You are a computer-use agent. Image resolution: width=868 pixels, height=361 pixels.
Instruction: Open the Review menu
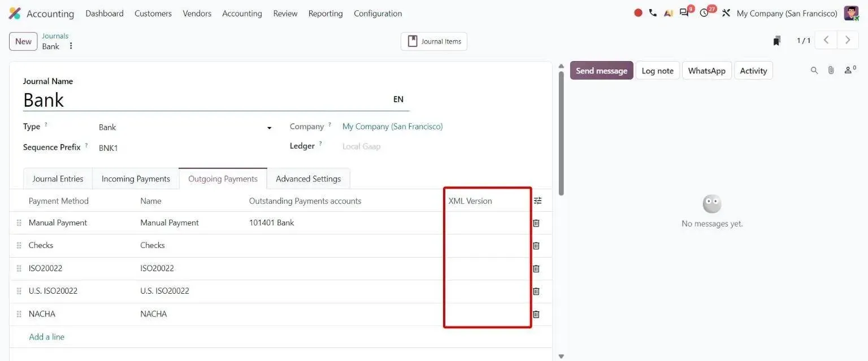click(x=285, y=13)
